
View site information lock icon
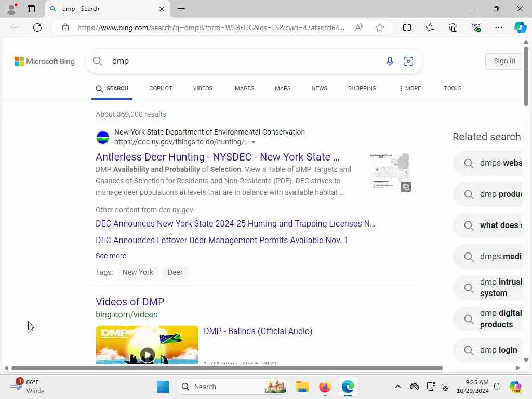(x=65, y=28)
